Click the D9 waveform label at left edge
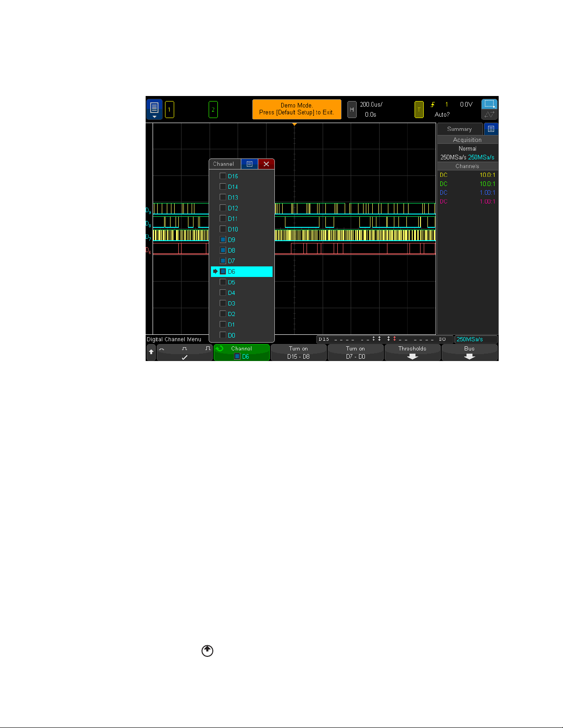 tap(148, 211)
